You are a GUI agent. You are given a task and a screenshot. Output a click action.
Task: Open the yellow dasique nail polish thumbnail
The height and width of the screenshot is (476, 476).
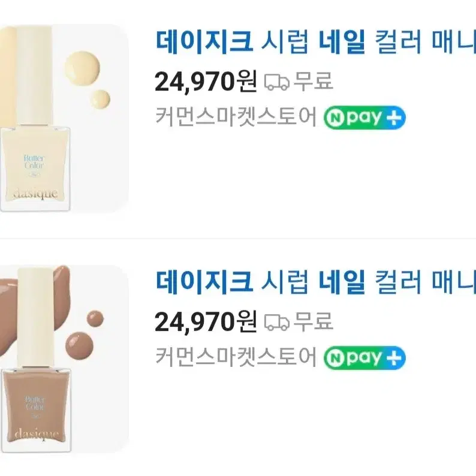pos(64,119)
